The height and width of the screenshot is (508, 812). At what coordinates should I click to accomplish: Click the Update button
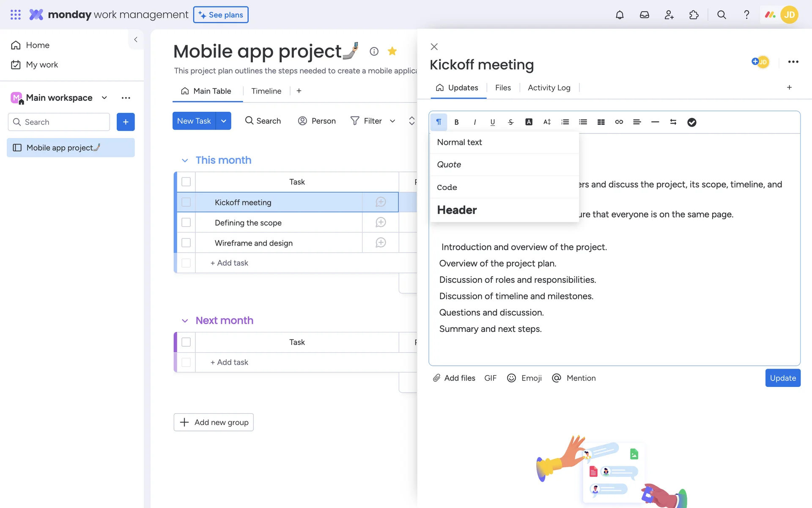(782, 378)
